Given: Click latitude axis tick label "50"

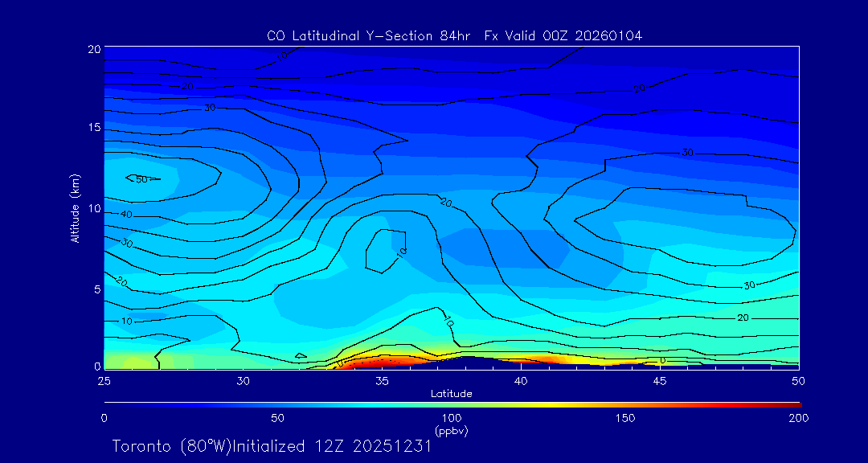Looking at the screenshot, I should pyautogui.click(x=798, y=380).
